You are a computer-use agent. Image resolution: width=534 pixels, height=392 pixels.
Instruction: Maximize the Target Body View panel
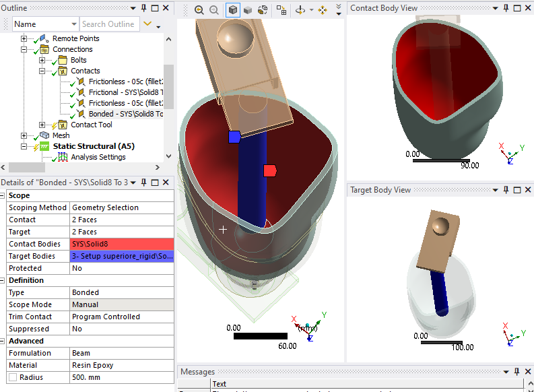(x=517, y=190)
